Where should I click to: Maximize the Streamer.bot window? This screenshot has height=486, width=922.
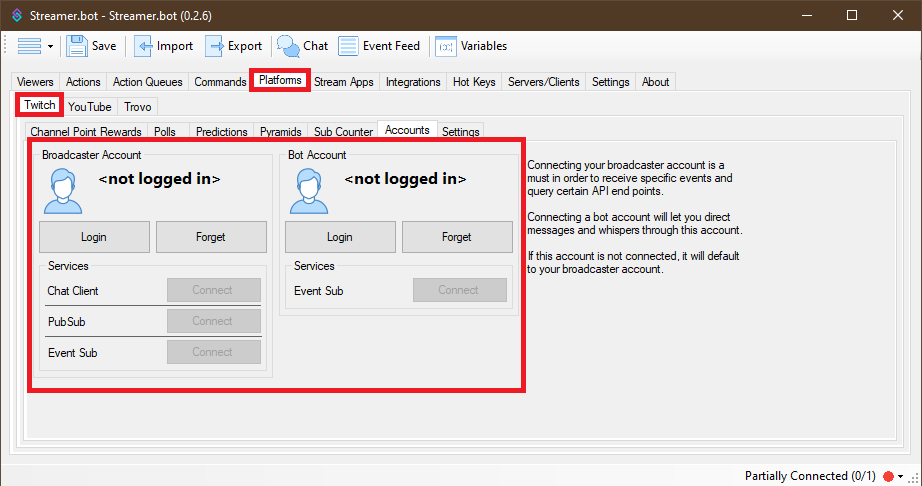(851, 15)
